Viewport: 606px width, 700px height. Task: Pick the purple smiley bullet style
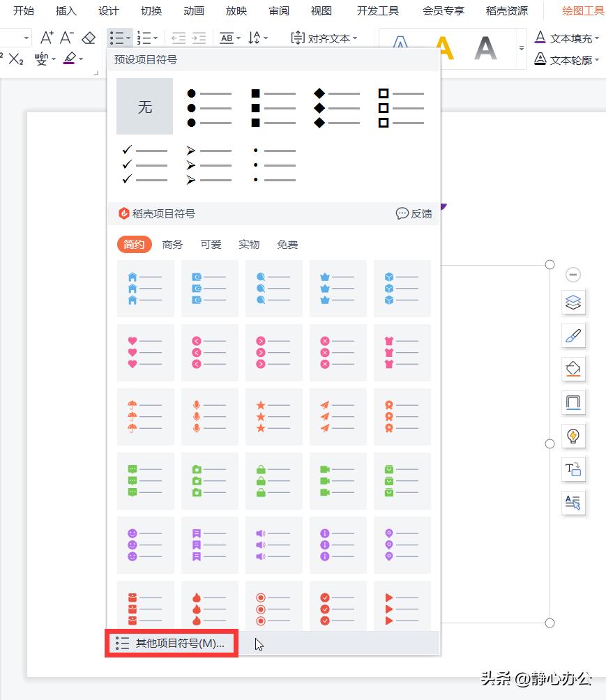[146, 545]
